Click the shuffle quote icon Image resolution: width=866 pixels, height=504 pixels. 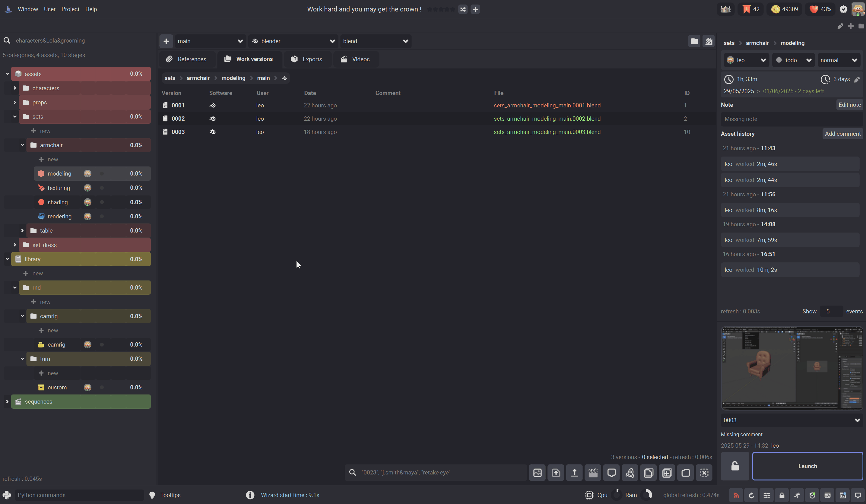tap(463, 9)
